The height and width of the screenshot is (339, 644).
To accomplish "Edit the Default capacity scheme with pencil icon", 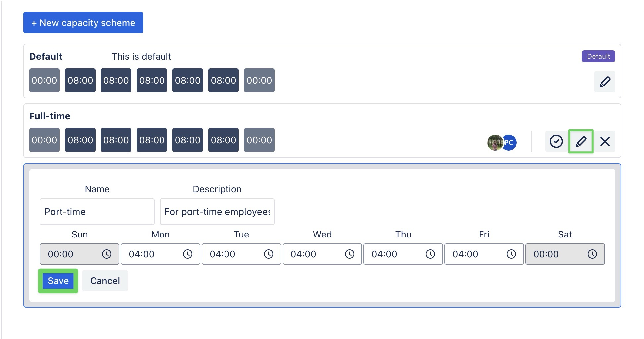I will pyautogui.click(x=605, y=82).
